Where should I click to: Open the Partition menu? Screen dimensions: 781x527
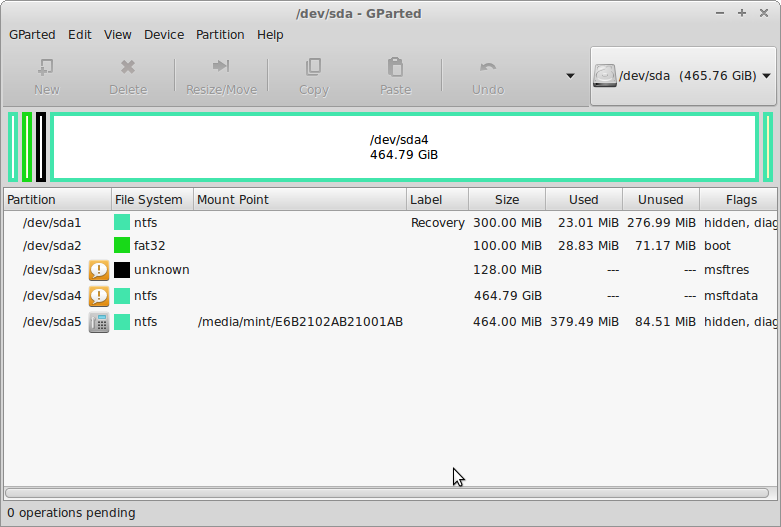(x=220, y=35)
